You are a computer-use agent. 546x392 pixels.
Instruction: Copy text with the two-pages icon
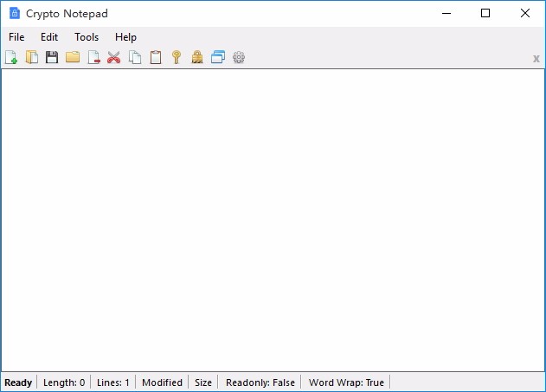point(135,57)
